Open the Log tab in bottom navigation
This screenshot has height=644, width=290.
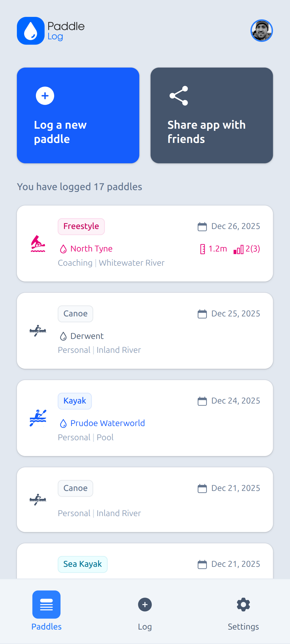pos(145,611)
